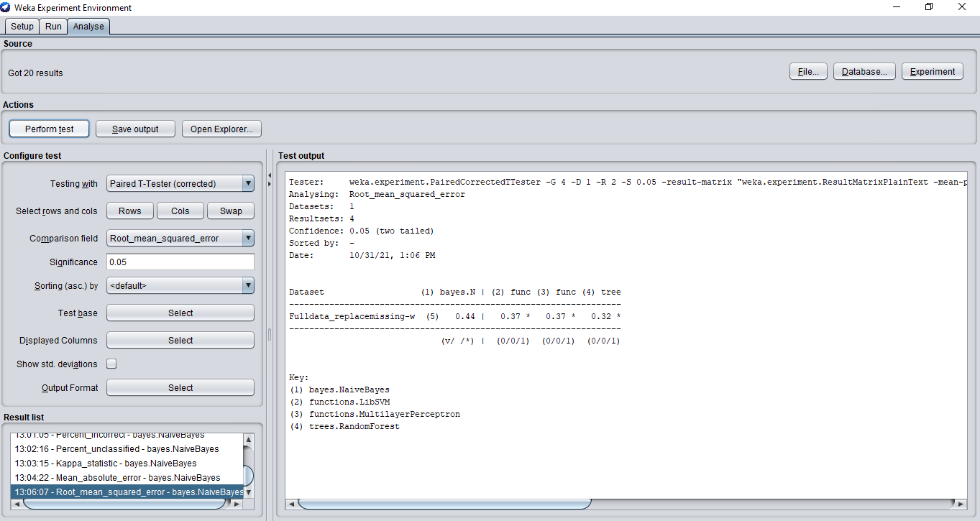The image size is (980, 521).
Task: Click the Rows selection button
Action: (130, 211)
